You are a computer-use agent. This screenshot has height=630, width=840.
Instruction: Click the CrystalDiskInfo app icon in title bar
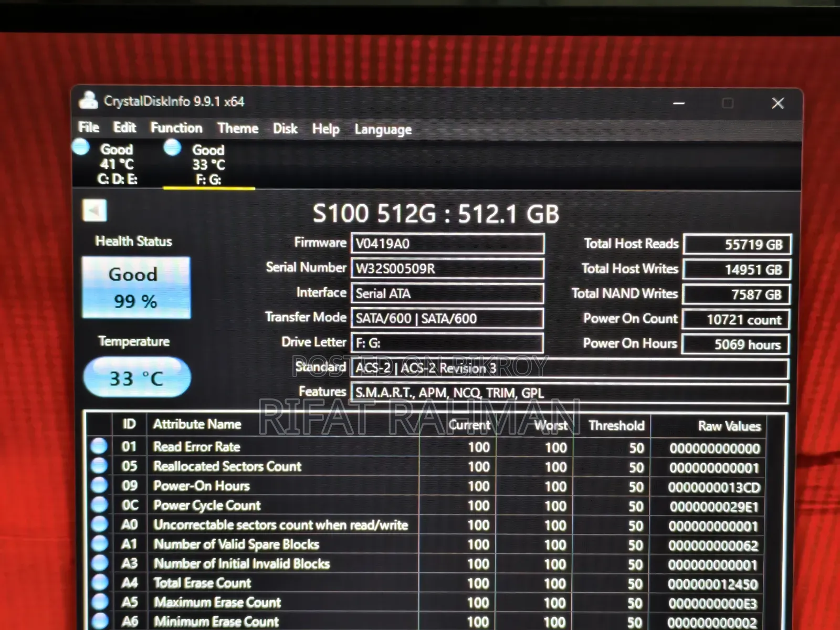click(x=88, y=100)
